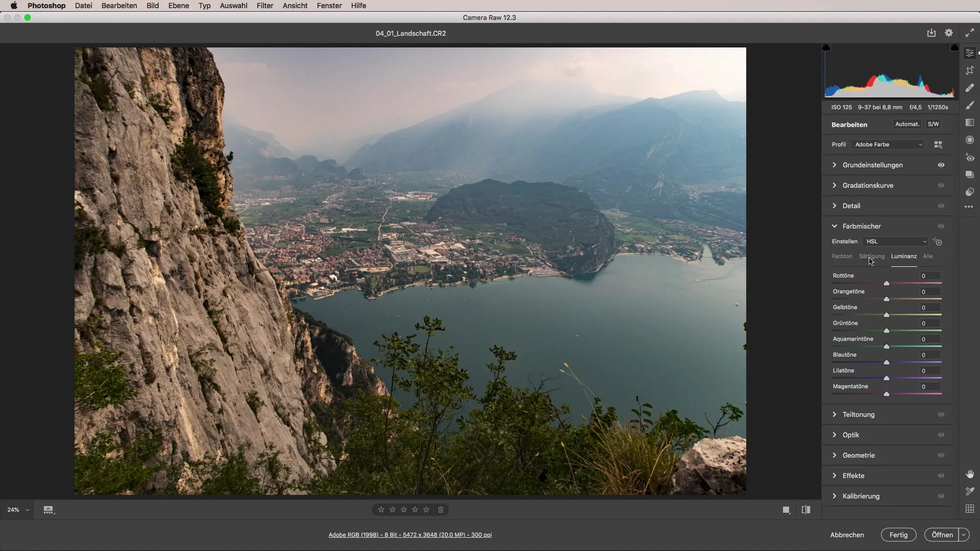Click the Fertig button
Screen dimensions: 980x551
click(898, 535)
